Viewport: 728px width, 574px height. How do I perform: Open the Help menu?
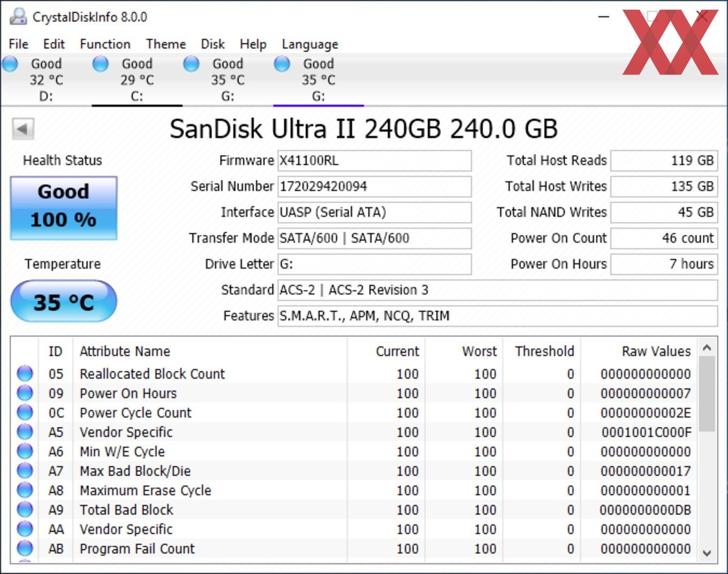pos(253,44)
